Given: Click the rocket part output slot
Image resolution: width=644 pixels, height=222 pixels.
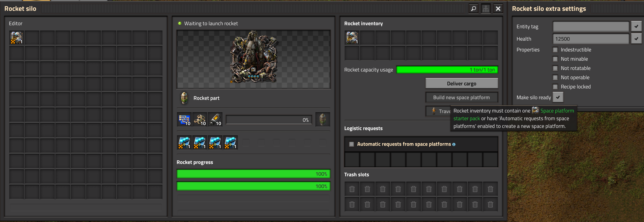Looking at the screenshot, I should pyautogui.click(x=322, y=120).
